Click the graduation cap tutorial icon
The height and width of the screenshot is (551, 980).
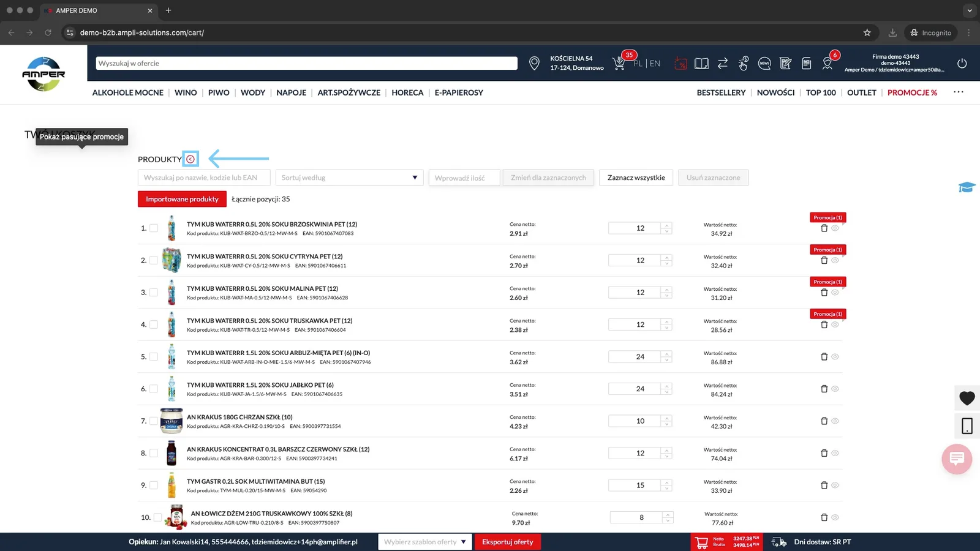pos(967,187)
